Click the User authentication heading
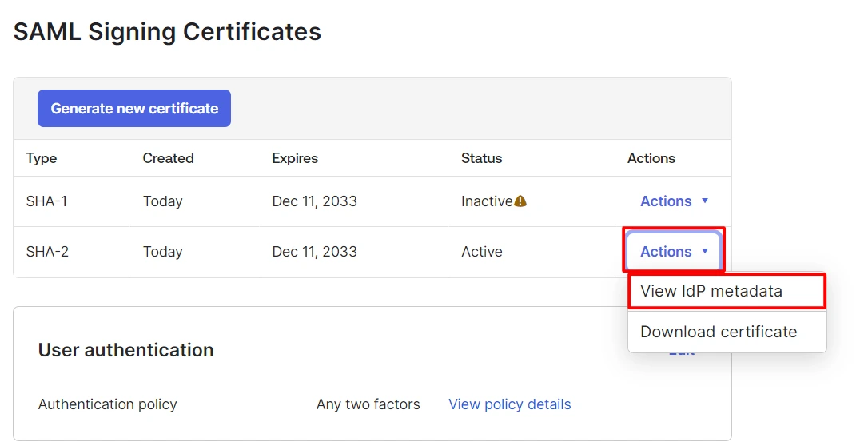Viewport: 868px width, 446px height. tap(125, 350)
